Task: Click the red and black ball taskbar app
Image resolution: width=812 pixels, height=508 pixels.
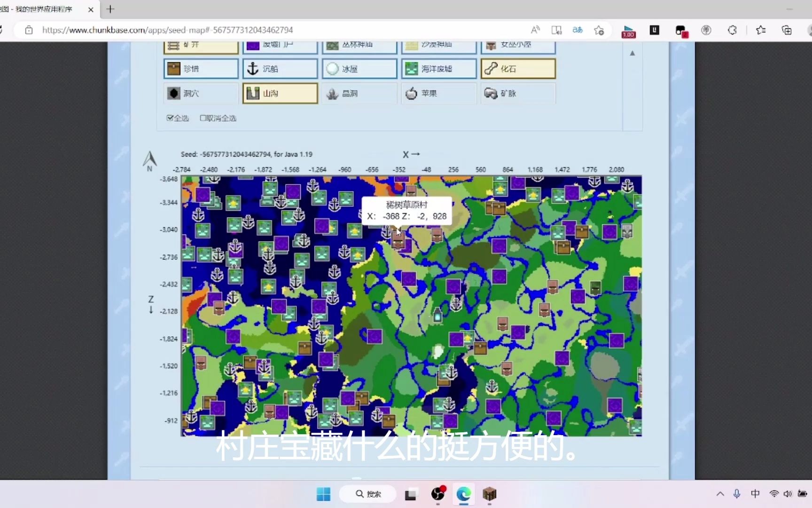Action: 438,493
